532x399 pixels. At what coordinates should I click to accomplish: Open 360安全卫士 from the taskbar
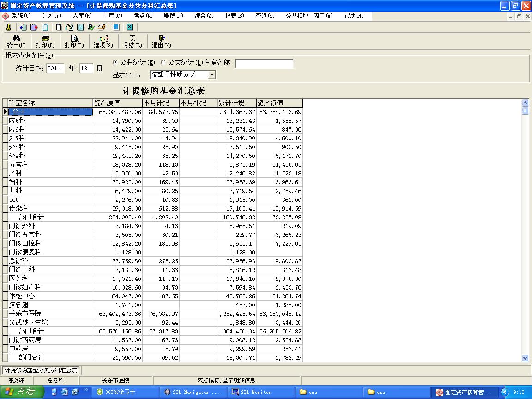[125, 392]
